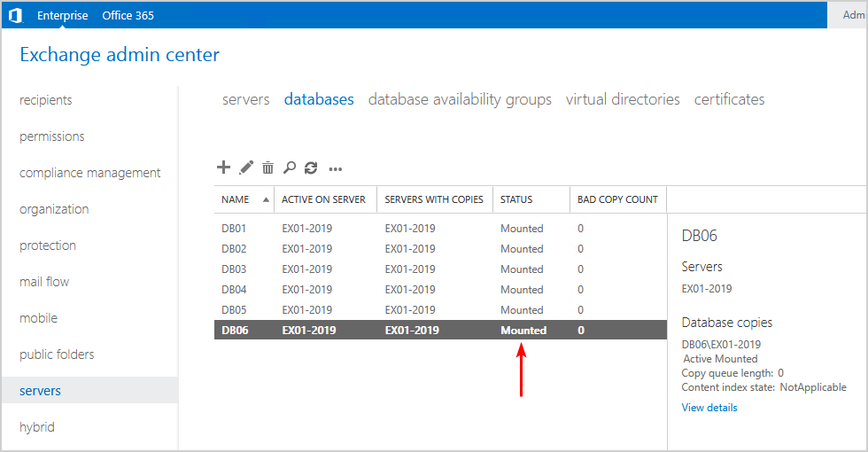868x452 pixels.
Task: Open compliance management in sidebar
Action: (x=89, y=173)
